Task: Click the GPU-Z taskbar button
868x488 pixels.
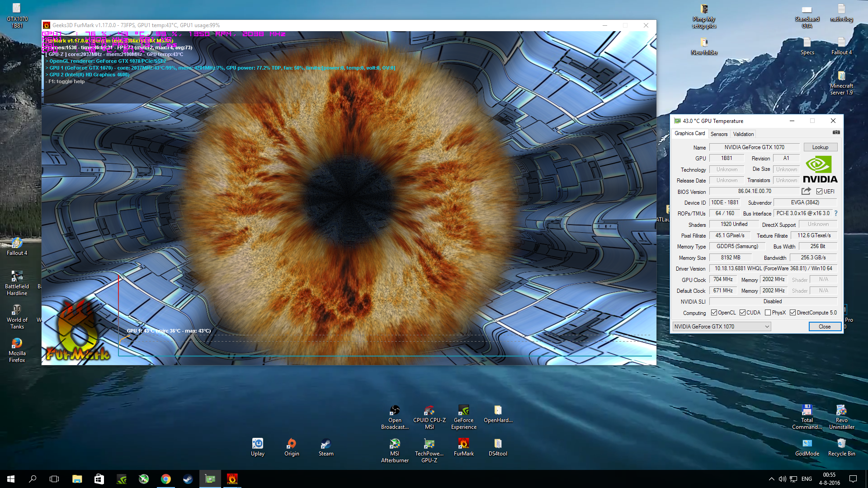Action: coord(210,479)
